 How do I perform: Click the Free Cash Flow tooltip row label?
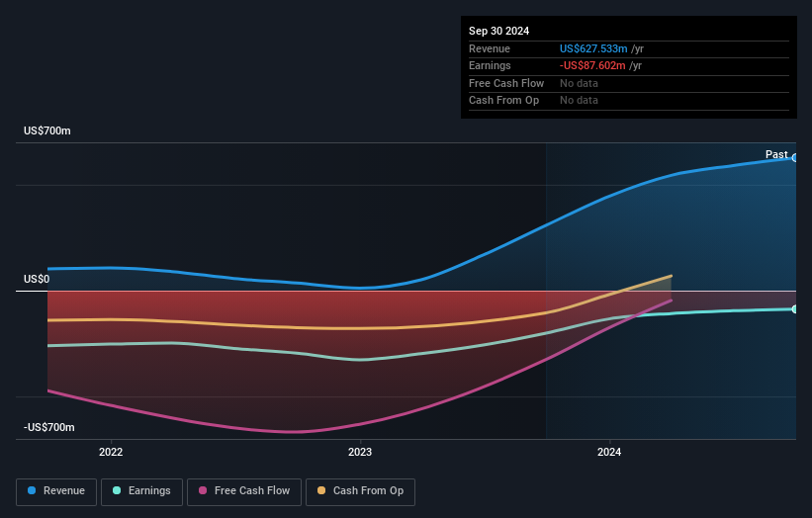(506, 83)
